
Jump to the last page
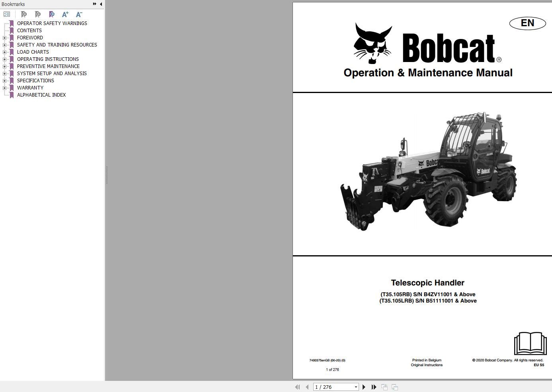(x=373, y=386)
